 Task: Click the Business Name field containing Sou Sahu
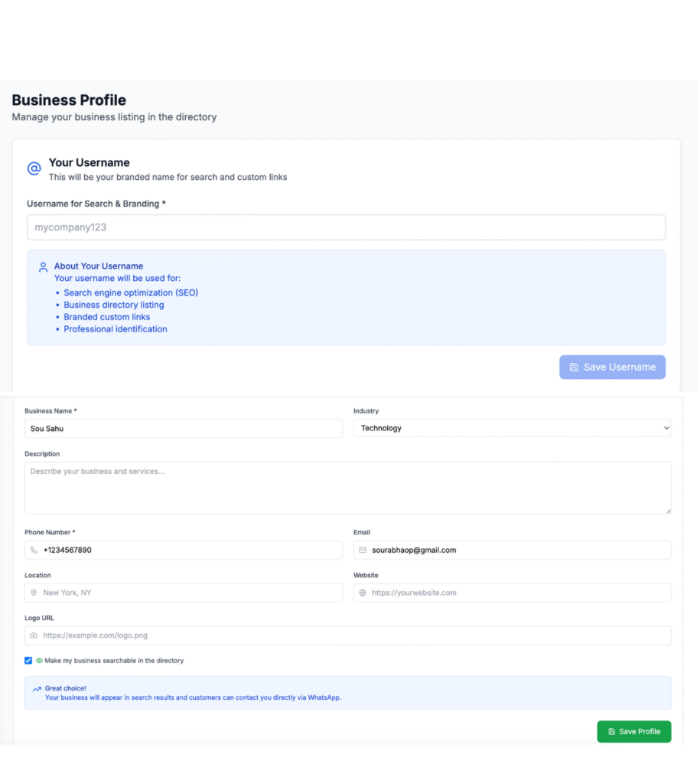coord(184,429)
